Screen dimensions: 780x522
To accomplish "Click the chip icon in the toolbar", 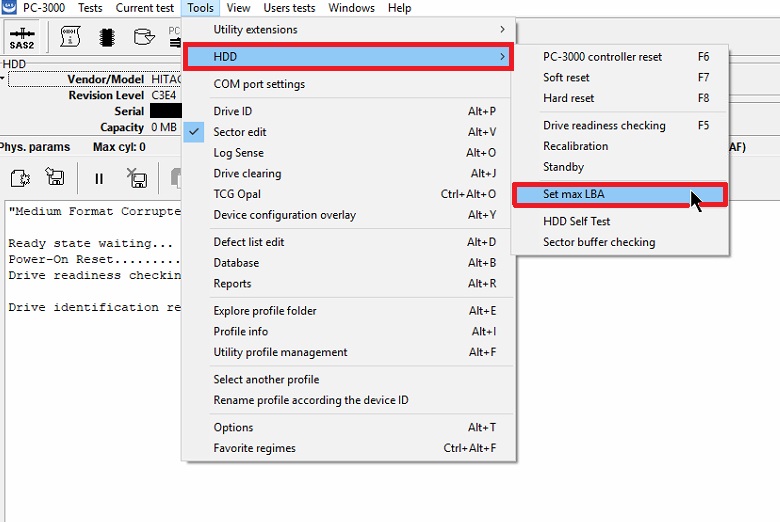I will coord(106,38).
